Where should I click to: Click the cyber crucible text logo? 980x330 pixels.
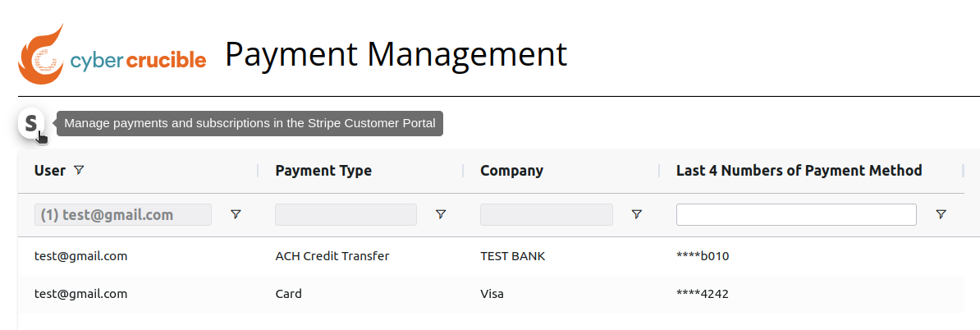[x=138, y=61]
